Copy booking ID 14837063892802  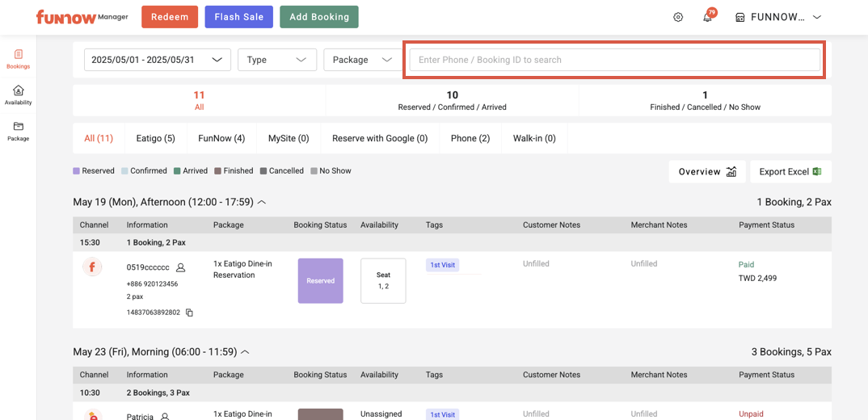[189, 313]
